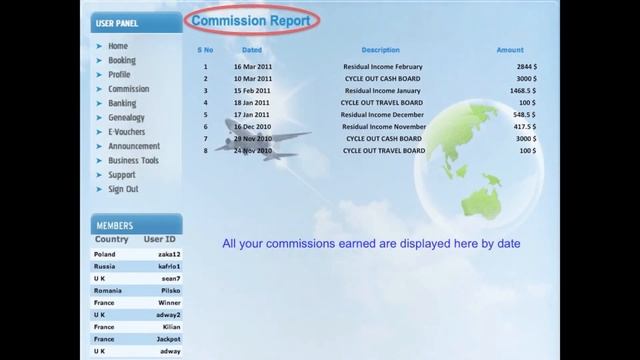This screenshot has height=360, width=640.
Task: Click the arrow icon next to E-Vouchers
Action: coord(99,132)
